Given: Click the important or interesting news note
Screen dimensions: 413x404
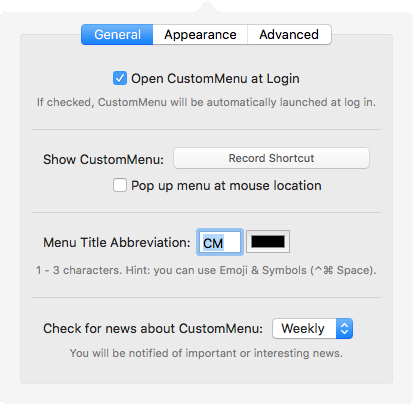Looking at the screenshot, I should click(206, 353).
